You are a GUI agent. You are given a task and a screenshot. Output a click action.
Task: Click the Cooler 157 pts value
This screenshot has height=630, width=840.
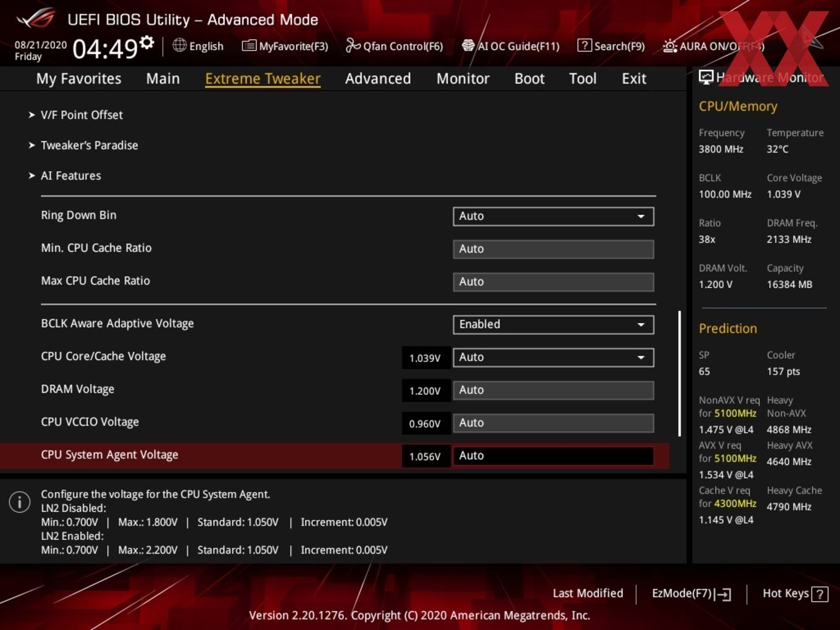pyautogui.click(x=783, y=371)
